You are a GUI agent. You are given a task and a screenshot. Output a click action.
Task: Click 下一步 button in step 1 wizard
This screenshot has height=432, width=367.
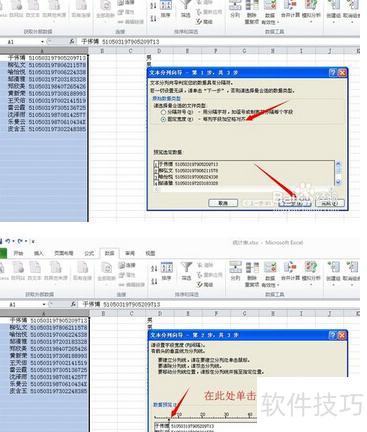[295, 203]
